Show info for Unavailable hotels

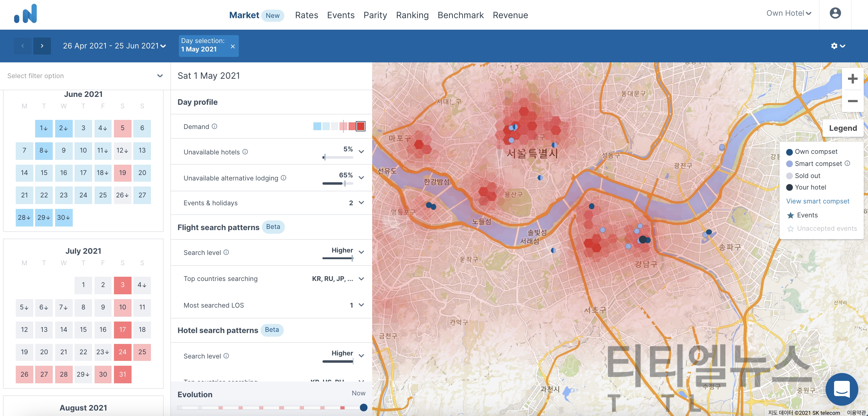pos(245,152)
